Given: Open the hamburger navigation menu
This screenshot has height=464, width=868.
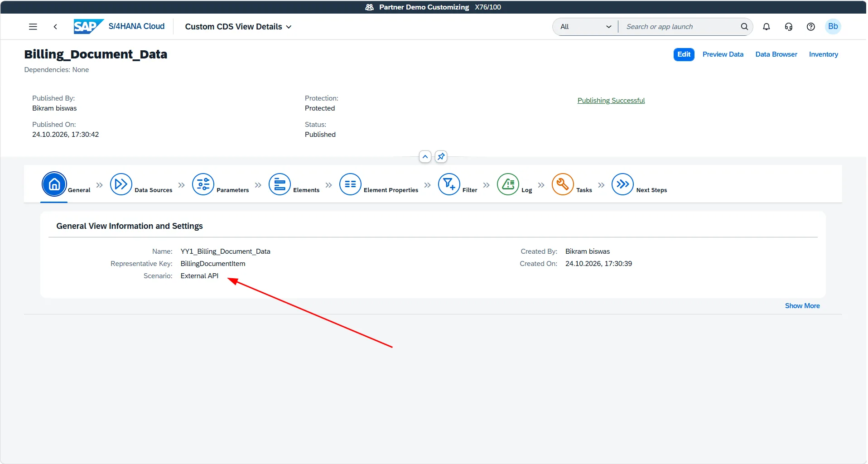Looking at the screenshot, I should click(x=33, y=27).
